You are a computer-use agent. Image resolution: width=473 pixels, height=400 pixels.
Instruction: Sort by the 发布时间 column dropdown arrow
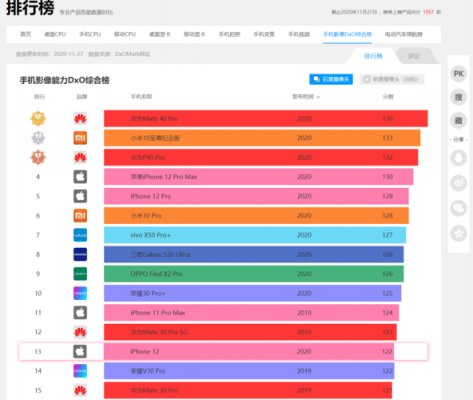point(318,97)
